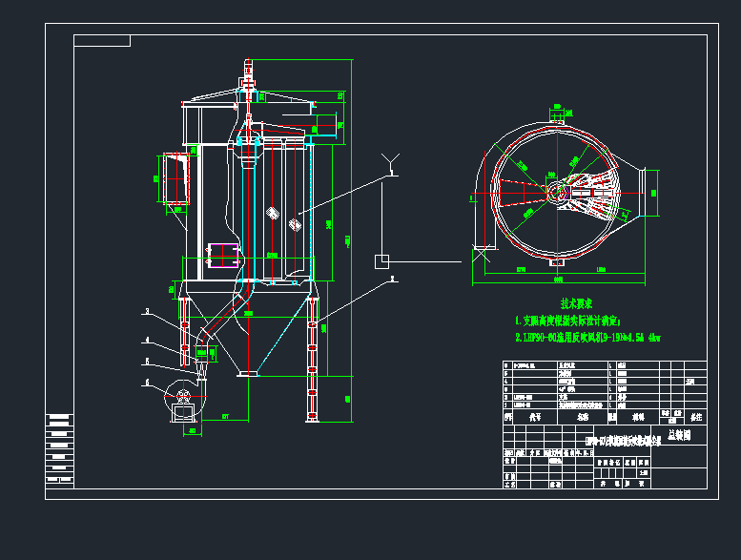The width and height of the screenshot is (741, 560).
Task: Select the hopper outlet flange at the cone bottom
Action: click(248, 372)
